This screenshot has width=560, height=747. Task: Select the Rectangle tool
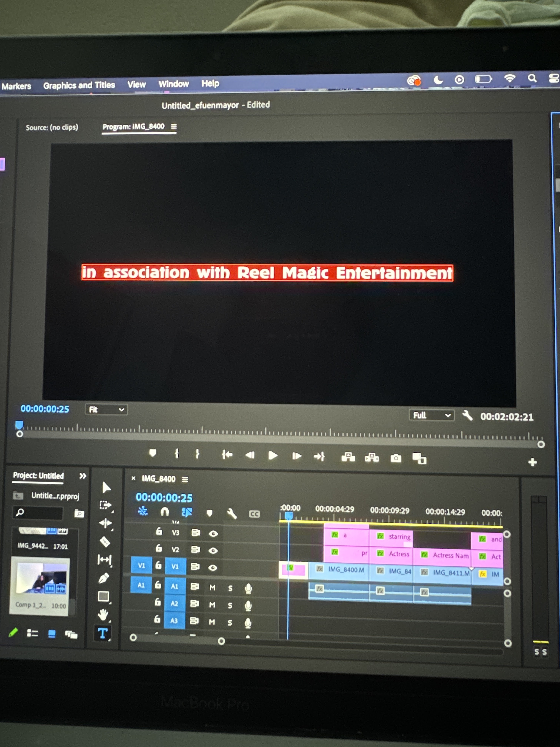click(x=104, y=596)
